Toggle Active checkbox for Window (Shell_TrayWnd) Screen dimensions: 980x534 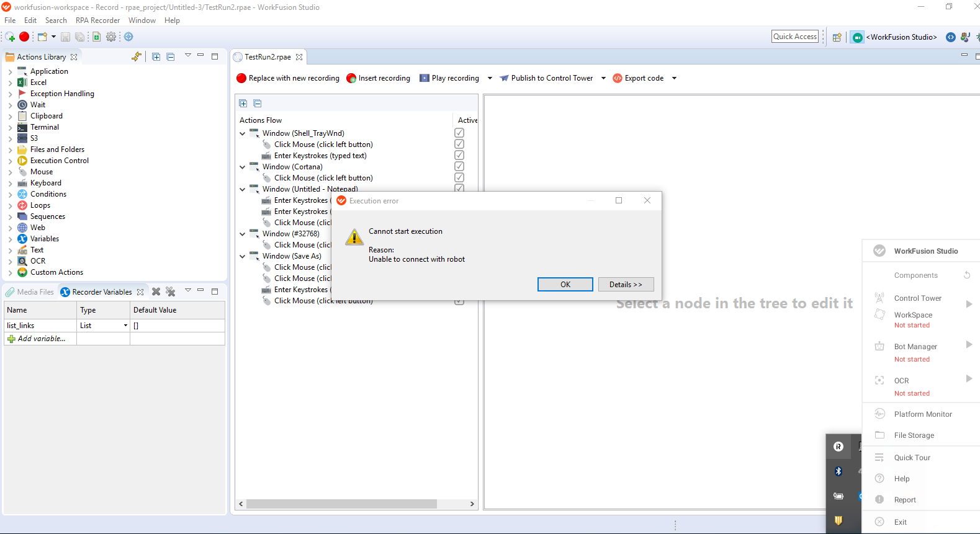coord(459,133)
